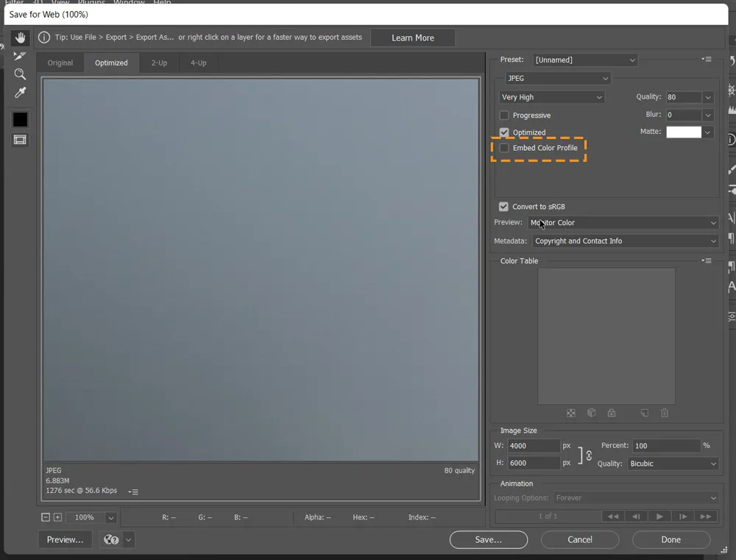Edit the image width field
The height and width of the screenshot is (560, 736).
(x=533, y=445)
